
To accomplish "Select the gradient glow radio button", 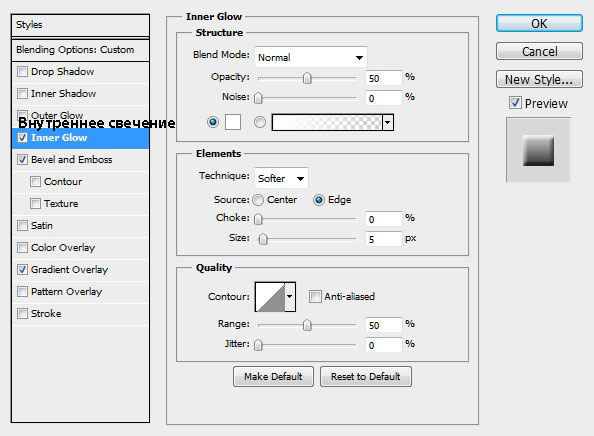I will pyautogui.click(x=260, y=122).
